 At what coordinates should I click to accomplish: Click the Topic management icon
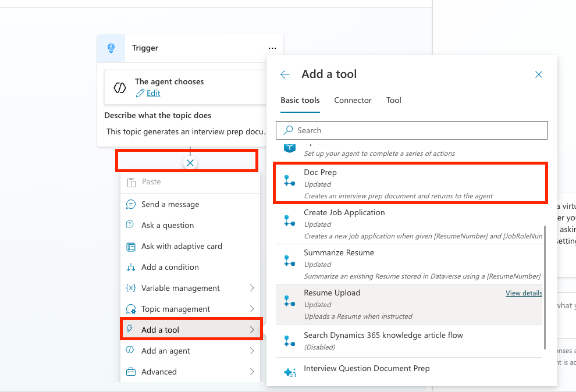point(131,309)
